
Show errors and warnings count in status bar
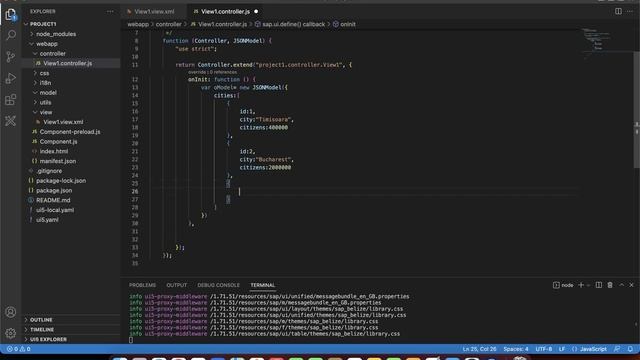[x=19, y=349]
